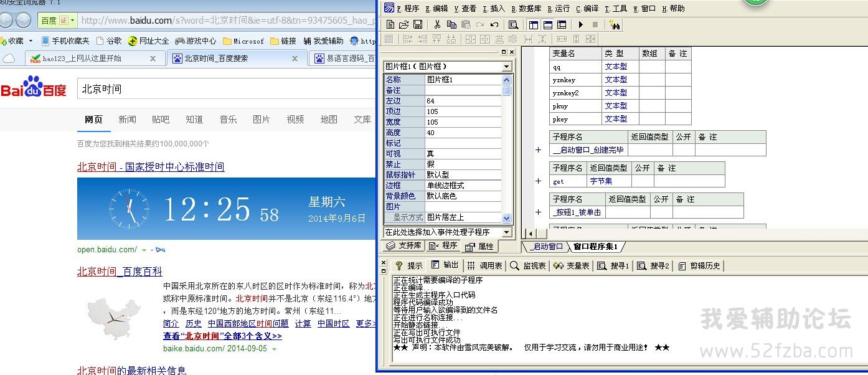Open the 程序 menu

(408, 9)
